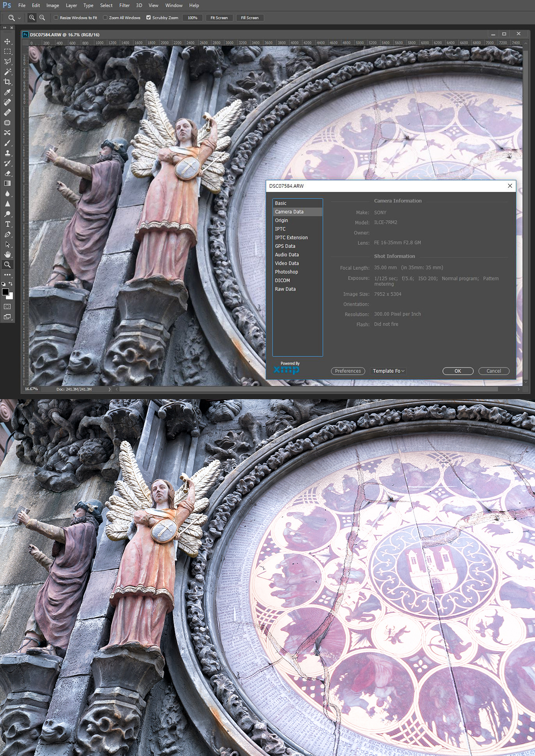This screenshot has width=535, height=756.
Task: Click the 16.67% zoom level field
Action: pos(32,389)
